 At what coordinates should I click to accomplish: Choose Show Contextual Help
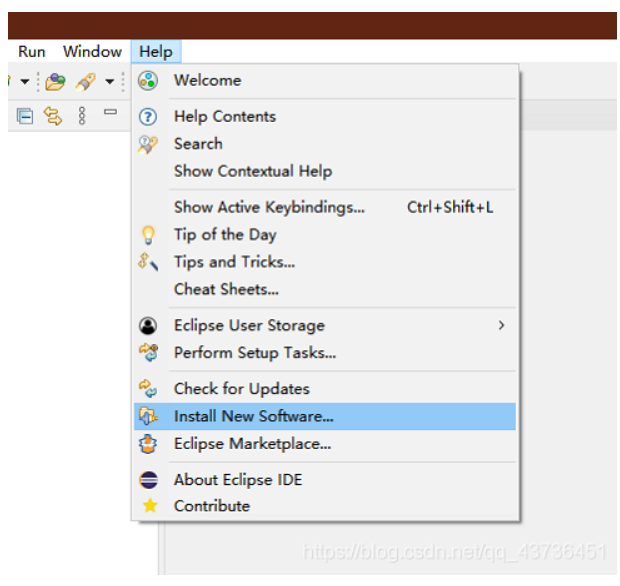tap(324, 171)
